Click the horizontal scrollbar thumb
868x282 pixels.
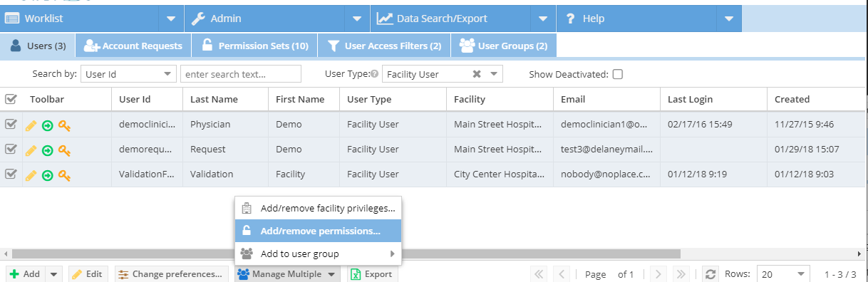coord(346,254)
